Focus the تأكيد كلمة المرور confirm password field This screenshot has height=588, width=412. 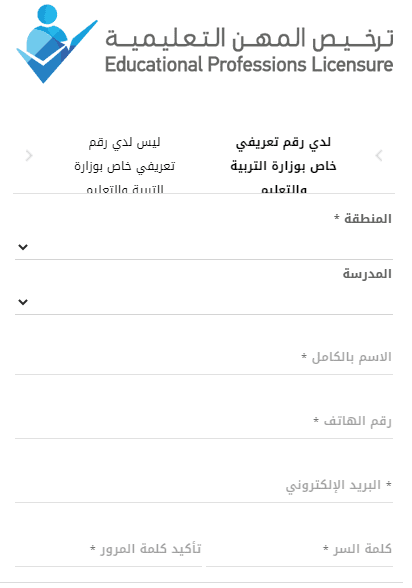[109, 549]
